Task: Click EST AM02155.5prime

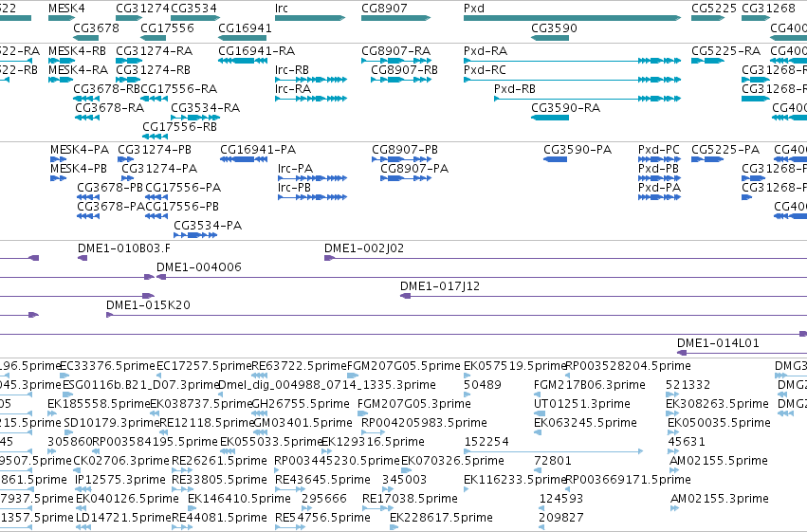Action: [x=719, y=461]
